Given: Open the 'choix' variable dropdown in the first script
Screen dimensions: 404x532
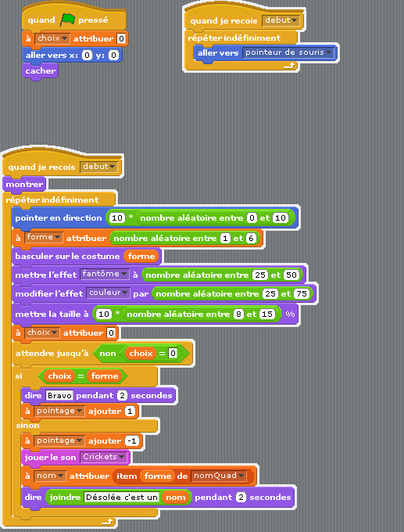Looking at the screenshot, I should (52, 38).
